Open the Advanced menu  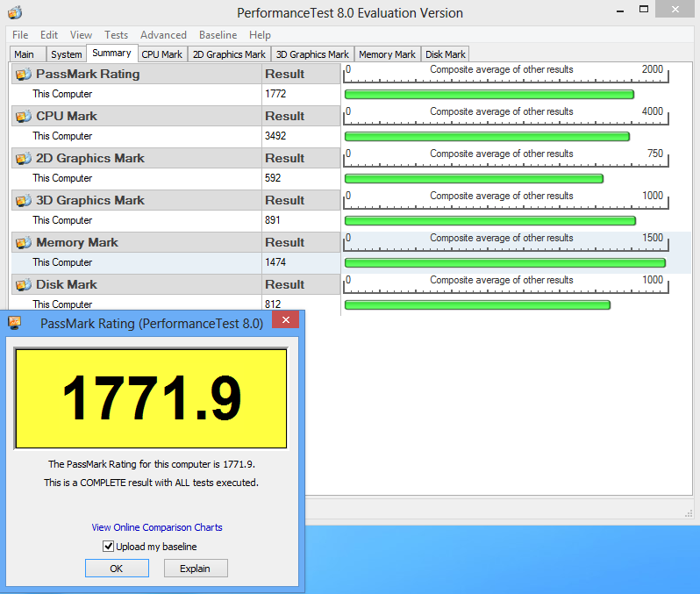click(163, 35)
